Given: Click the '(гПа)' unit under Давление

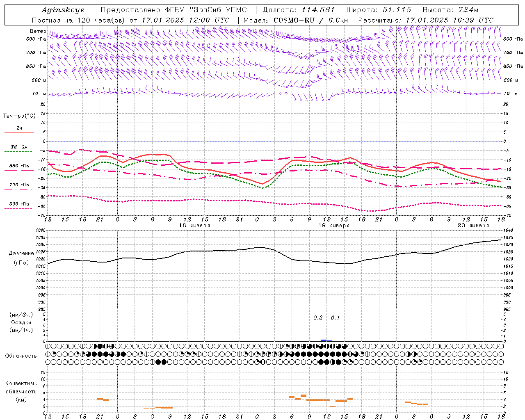Looking at the screenshot, I should [x=21, y=263].
